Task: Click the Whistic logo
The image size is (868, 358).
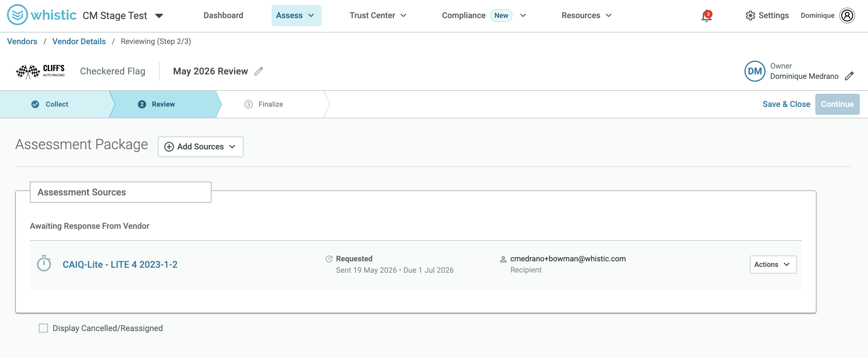Action: [x=42, y=15]
